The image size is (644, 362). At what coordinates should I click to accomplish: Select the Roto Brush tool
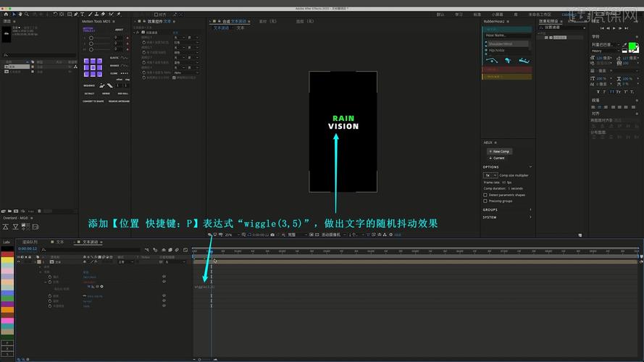[x=111, y=14]
